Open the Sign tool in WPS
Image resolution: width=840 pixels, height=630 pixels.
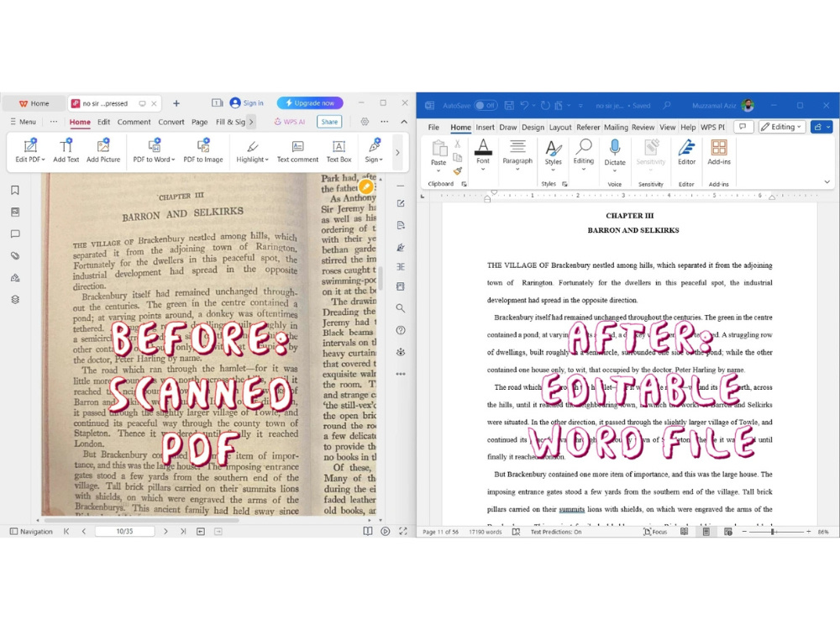point(374,150)
